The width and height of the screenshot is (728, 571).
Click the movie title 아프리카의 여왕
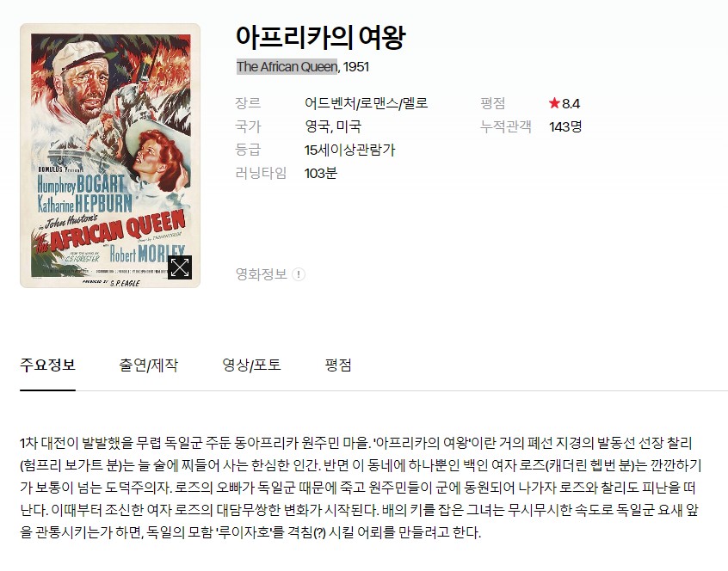pyautogui.click(x=321, y=37)
